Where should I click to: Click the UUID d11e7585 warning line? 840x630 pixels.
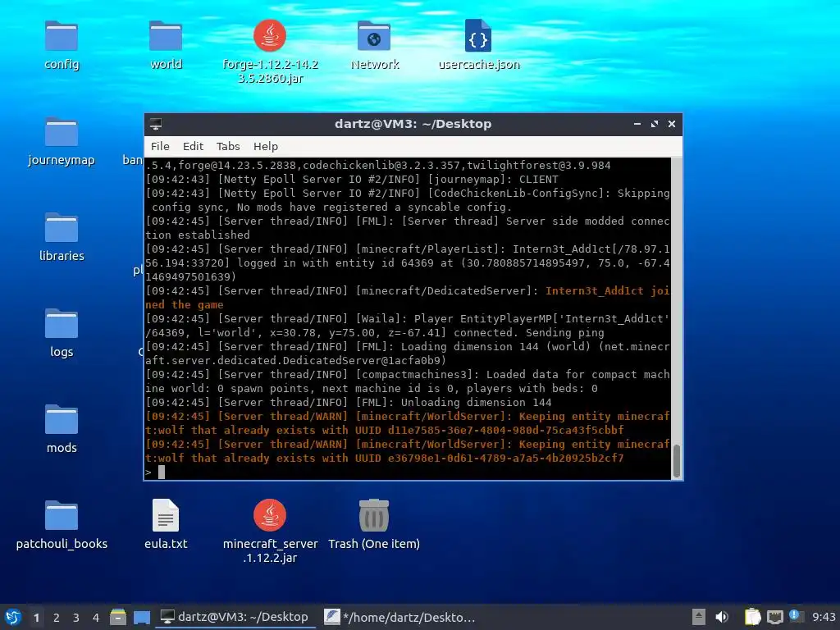[x=385, y=430]
